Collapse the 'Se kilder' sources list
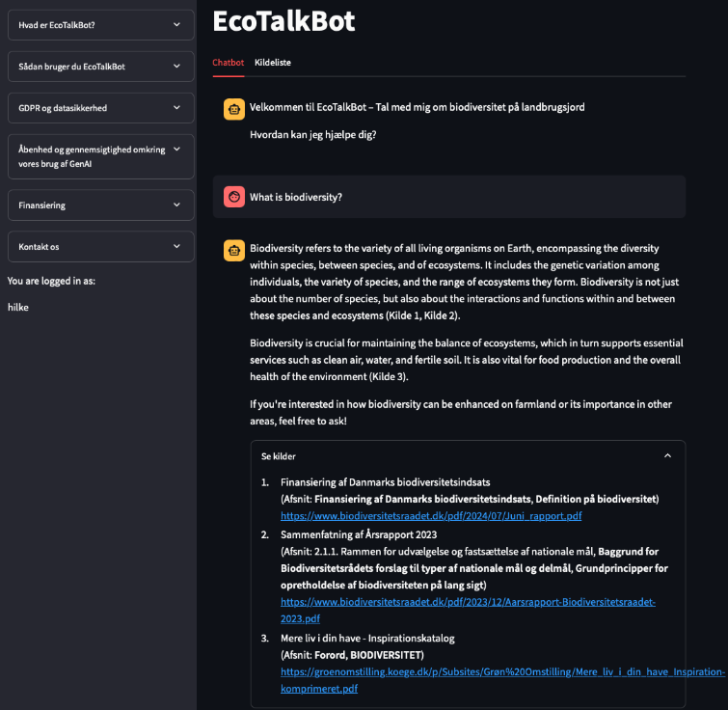728x710 pixels. click(x=279, y=456)
